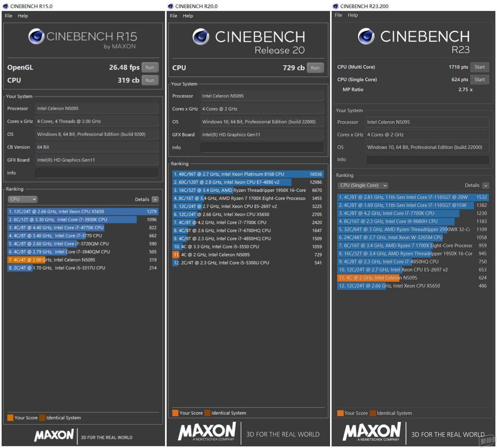This screenshot has width=497, height=448.
Task: Click Your Score orange swatch in R15 legend
Action: tap(10, 418)
